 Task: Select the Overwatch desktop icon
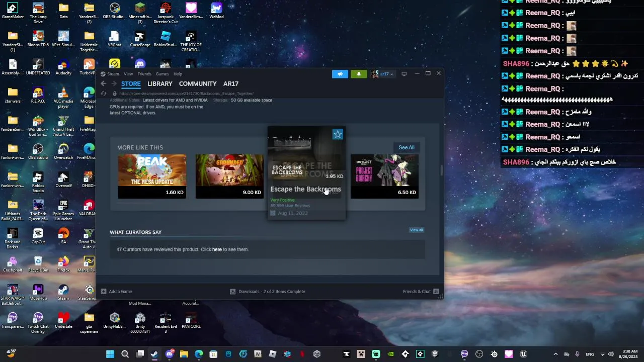63,152
